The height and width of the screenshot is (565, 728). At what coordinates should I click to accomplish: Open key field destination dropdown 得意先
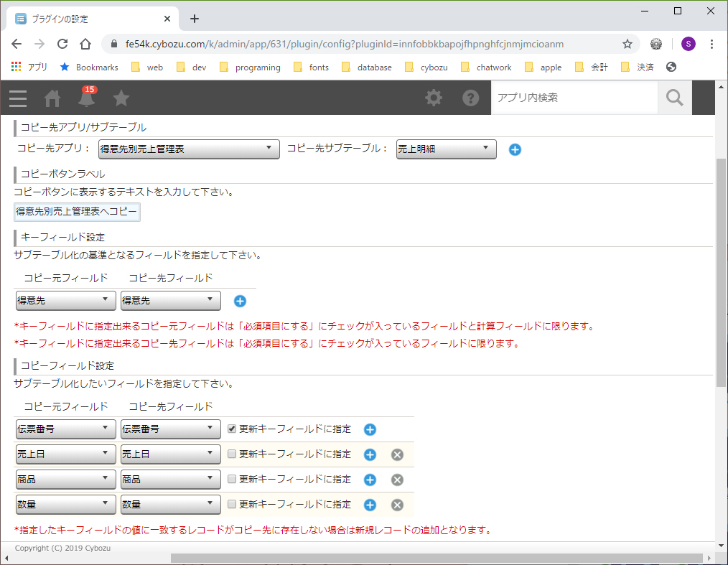(x=170, y=300)
